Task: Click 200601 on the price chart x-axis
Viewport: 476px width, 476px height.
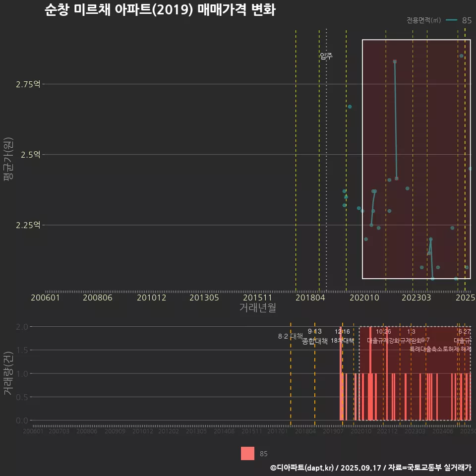Action: point(45,297)
